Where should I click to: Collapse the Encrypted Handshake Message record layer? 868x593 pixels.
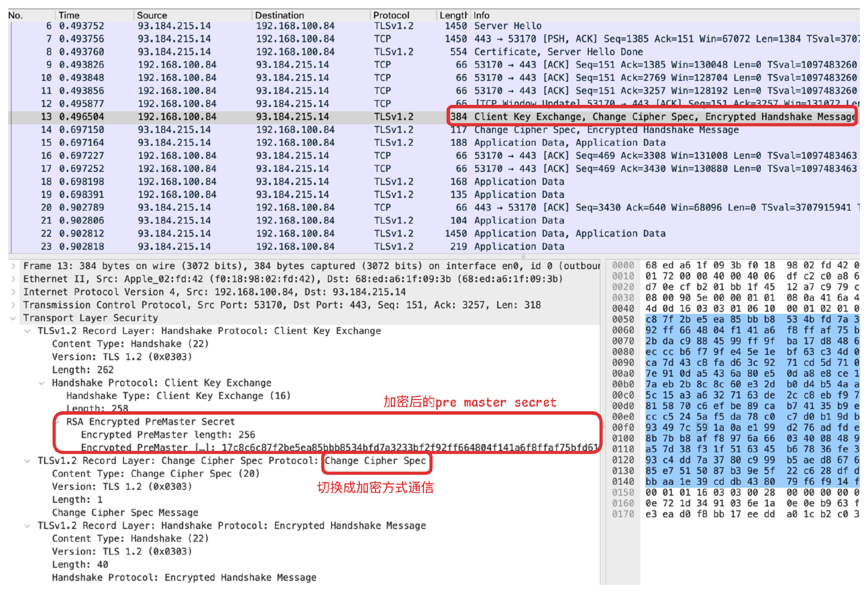[28, 526]
